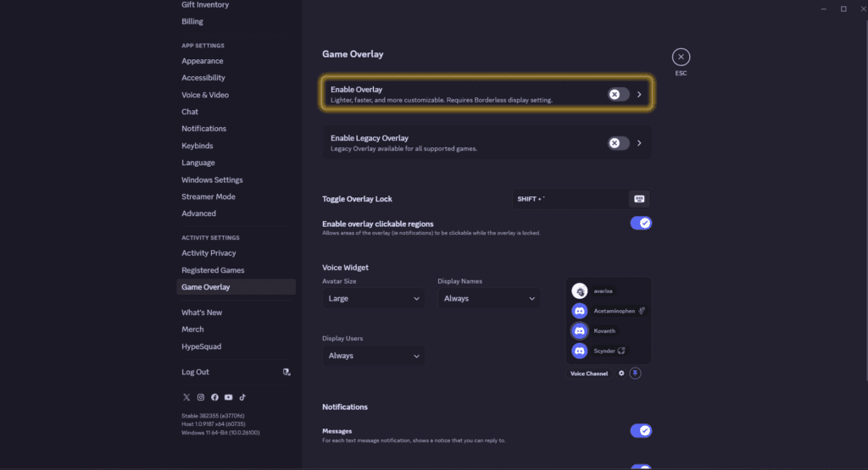Click the voice widget gear icon
The width and height of the screenshot is (868, 470).
621,373
